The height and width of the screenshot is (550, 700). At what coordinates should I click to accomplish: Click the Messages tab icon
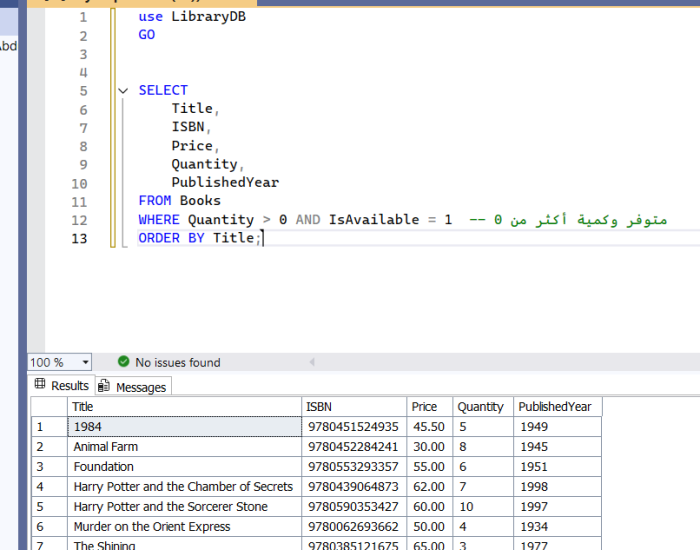pos(104,387)
